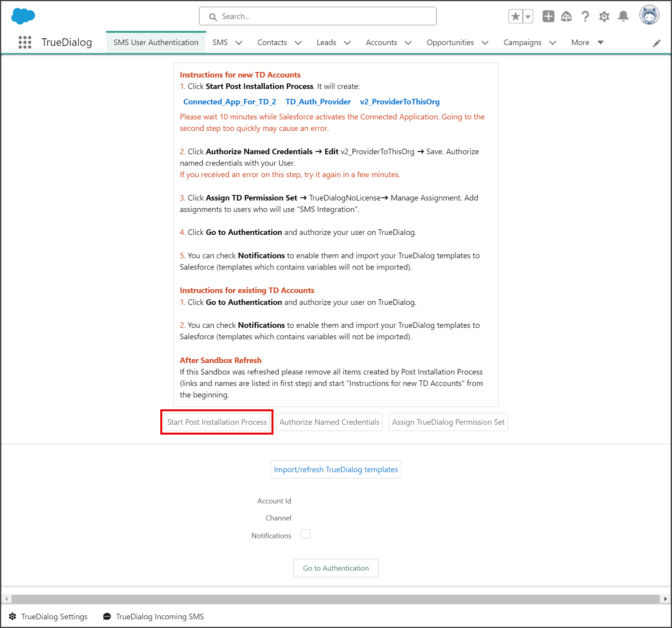The height and width of the screenshot is (628, 672).
Task: Click the scrollbar right arrow
Action: point(665,599)
